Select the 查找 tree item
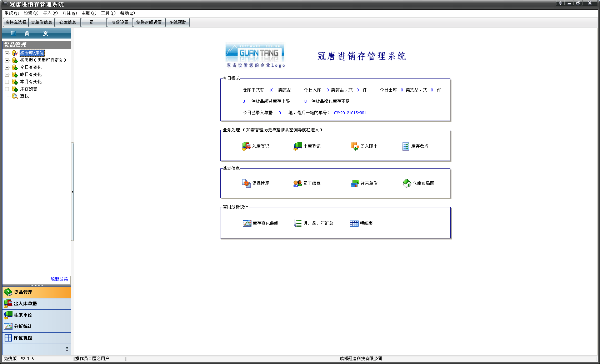Viewport: 600px width, 364px height. pyautogui.click(x=24, y=96)
